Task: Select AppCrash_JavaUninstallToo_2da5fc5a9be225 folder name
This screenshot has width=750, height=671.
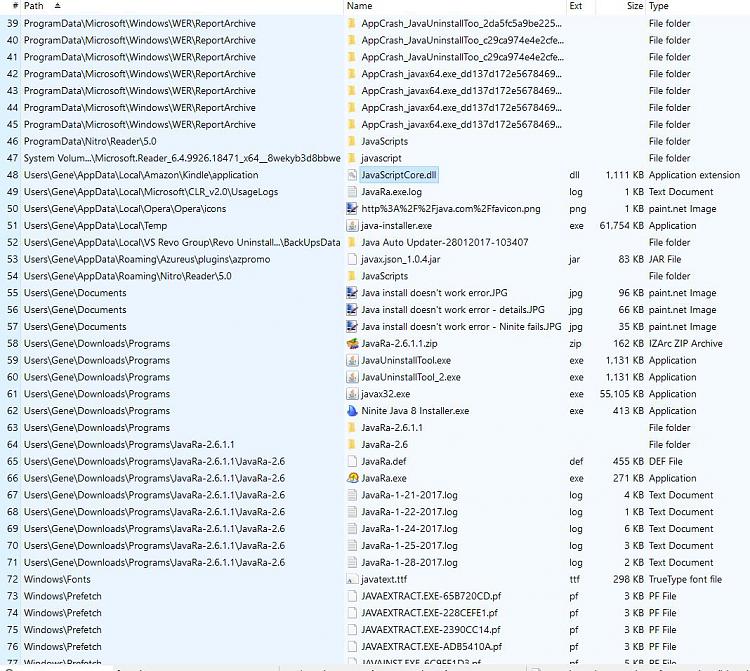Action: point(462,23)
